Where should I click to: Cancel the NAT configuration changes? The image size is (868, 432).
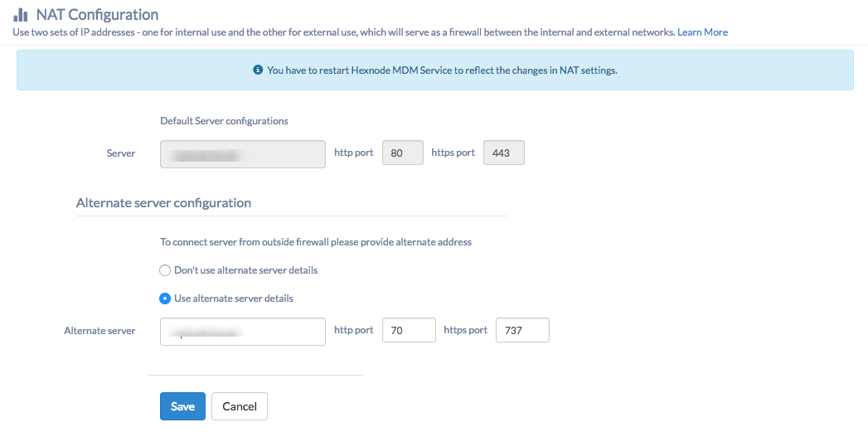coord(239,406)
